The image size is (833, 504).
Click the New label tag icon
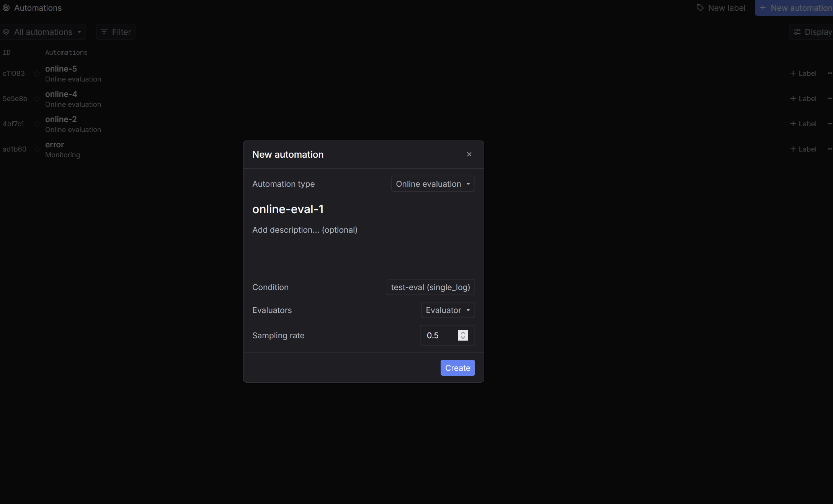(700, 8)
